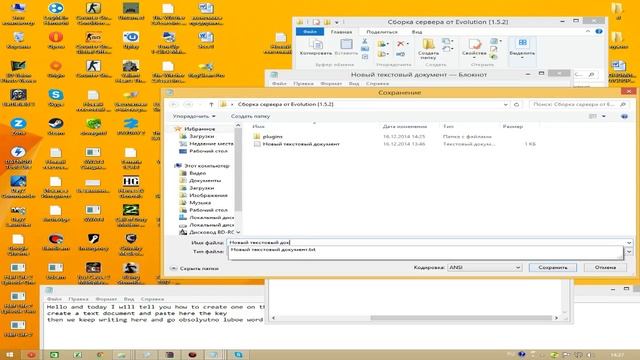Select Недавние места in the navigation tree
The height and width of the screenshot is (360, 640).
[211, 144]
